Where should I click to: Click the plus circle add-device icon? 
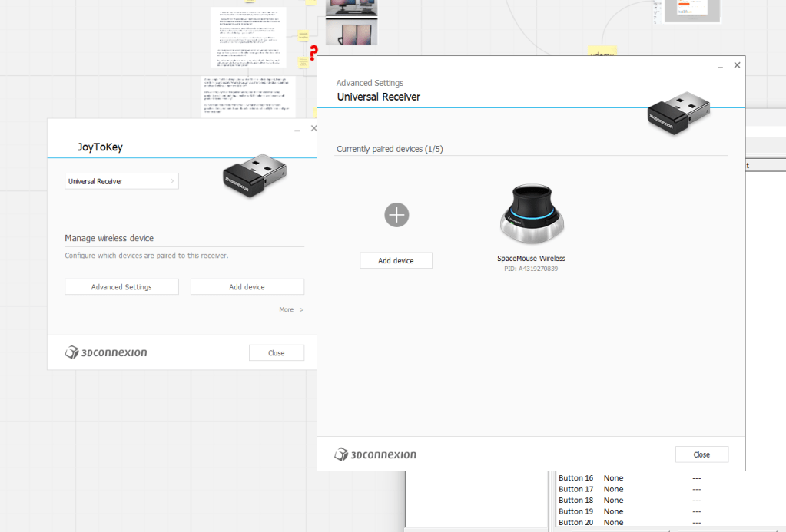396,215
